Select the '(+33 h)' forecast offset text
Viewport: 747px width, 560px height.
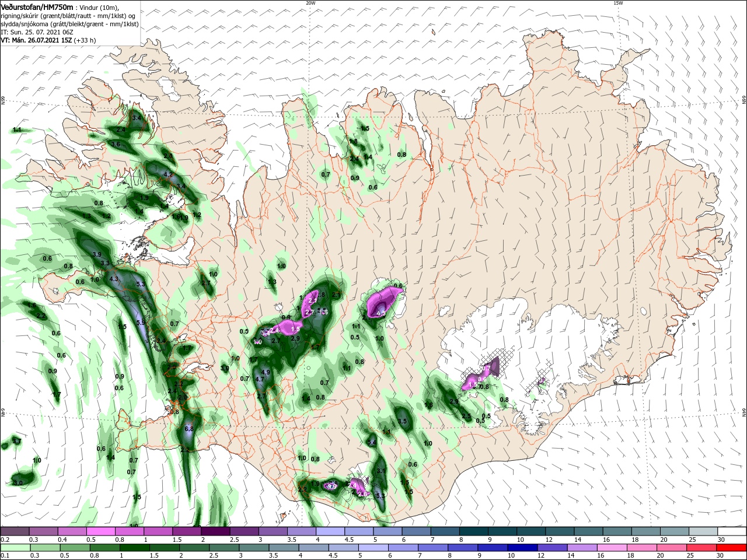[85, 40]
